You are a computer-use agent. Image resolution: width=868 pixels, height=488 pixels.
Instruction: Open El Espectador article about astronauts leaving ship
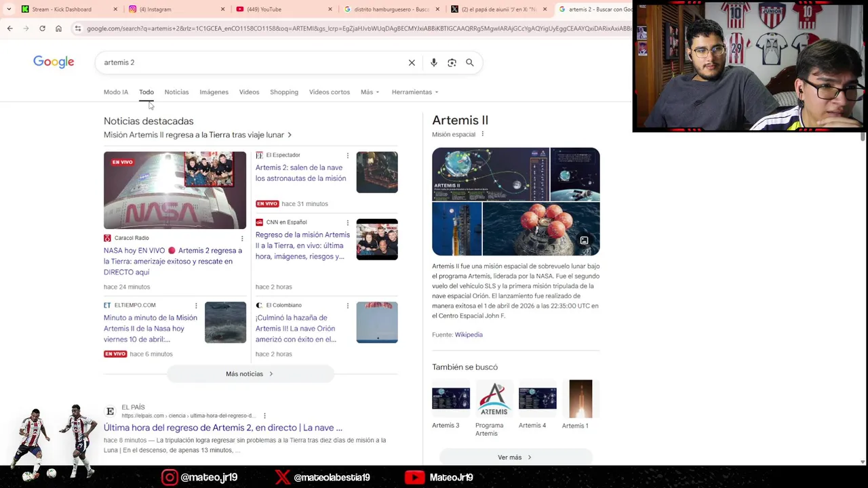[x=300, y=173]
